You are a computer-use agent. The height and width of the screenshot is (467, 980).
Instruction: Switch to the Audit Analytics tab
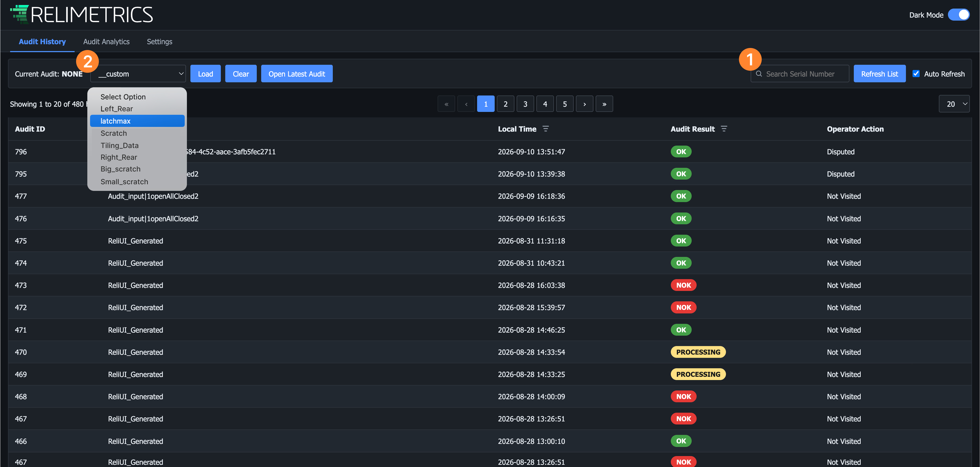coord(106,41)
